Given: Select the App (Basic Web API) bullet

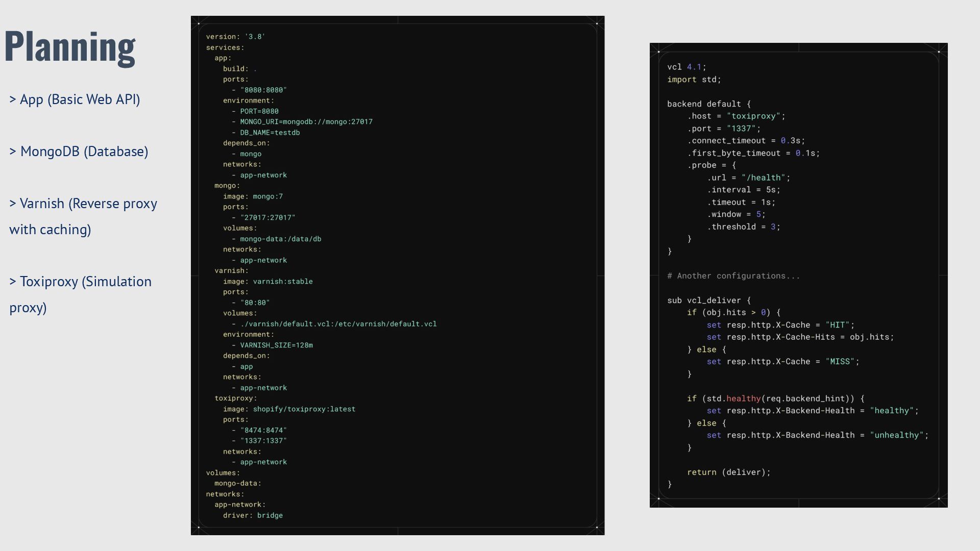Looking at the screenshot, I should tap(75, 99).
